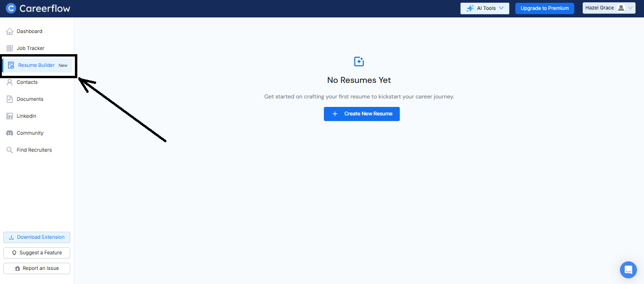Click the New badge beside Resume Builder
This screenshot has width=644, height=284.
tap(63, 65)
